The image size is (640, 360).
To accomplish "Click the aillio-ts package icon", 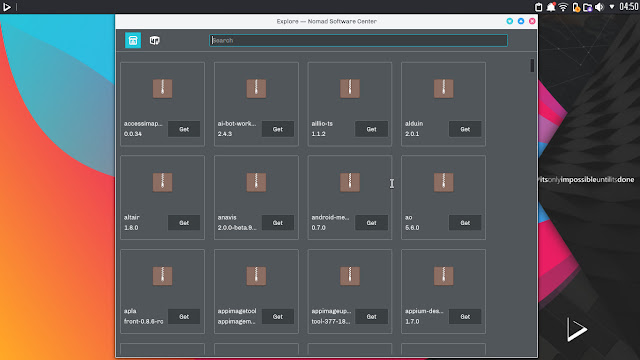I will [350, 89].
